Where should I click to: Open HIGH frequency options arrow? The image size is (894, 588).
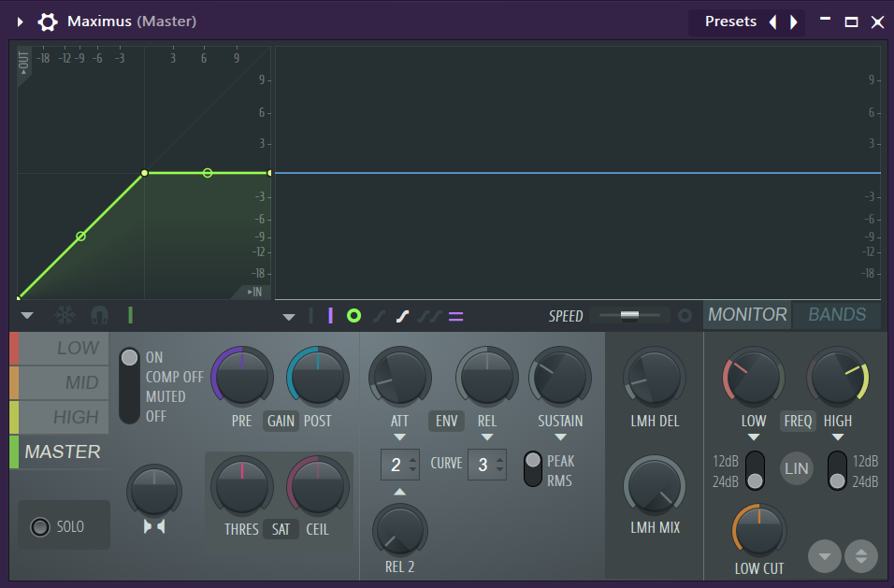[838, 437]
